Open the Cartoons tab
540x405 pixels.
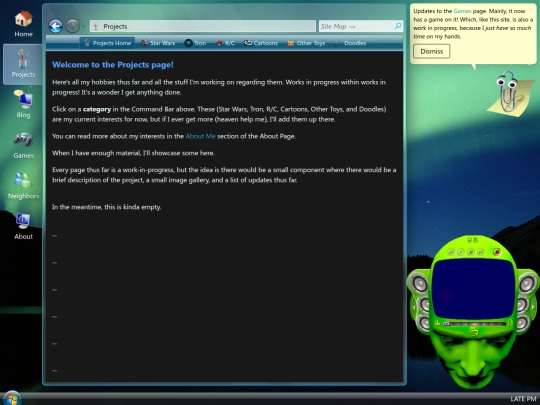pyautogui.click(x=261, y=43)
